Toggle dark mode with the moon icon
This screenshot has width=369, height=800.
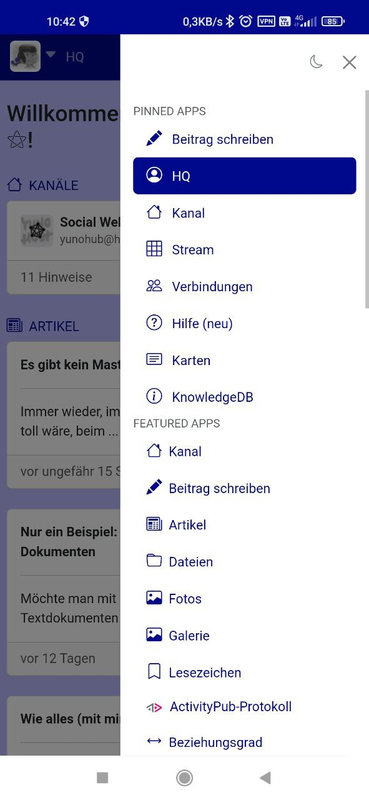[316, 62]
